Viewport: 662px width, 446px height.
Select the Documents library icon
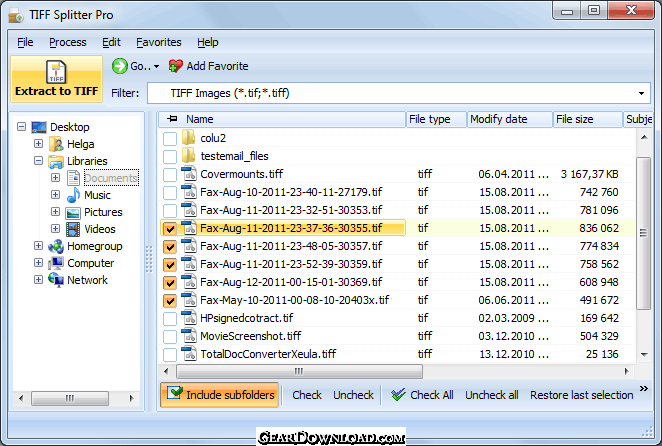click(x=73, y=178)
